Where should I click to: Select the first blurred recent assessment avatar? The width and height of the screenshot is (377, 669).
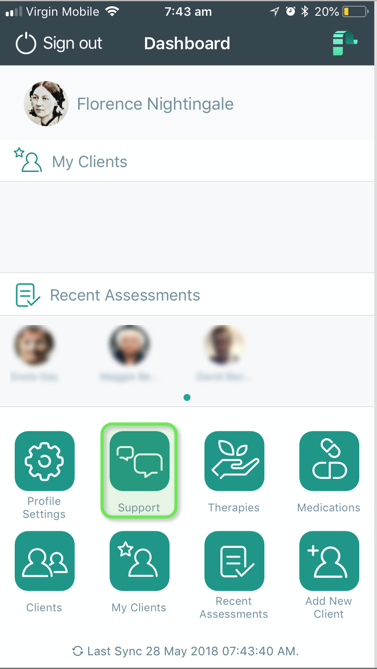(35, 345)
